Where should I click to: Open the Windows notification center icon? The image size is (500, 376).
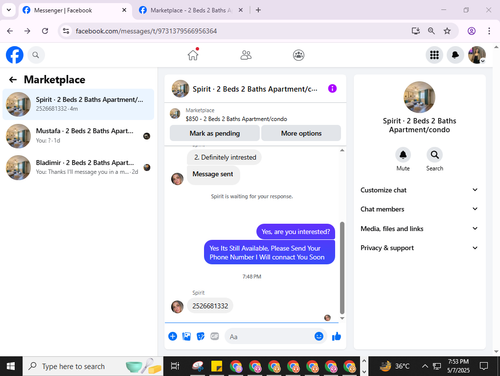point(484,366)
